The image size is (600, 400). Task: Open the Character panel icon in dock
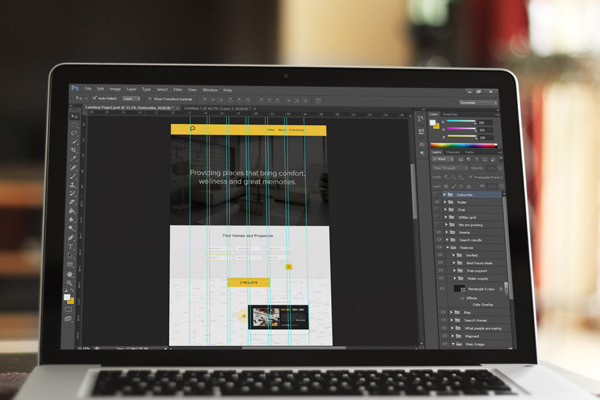[421, 144]
